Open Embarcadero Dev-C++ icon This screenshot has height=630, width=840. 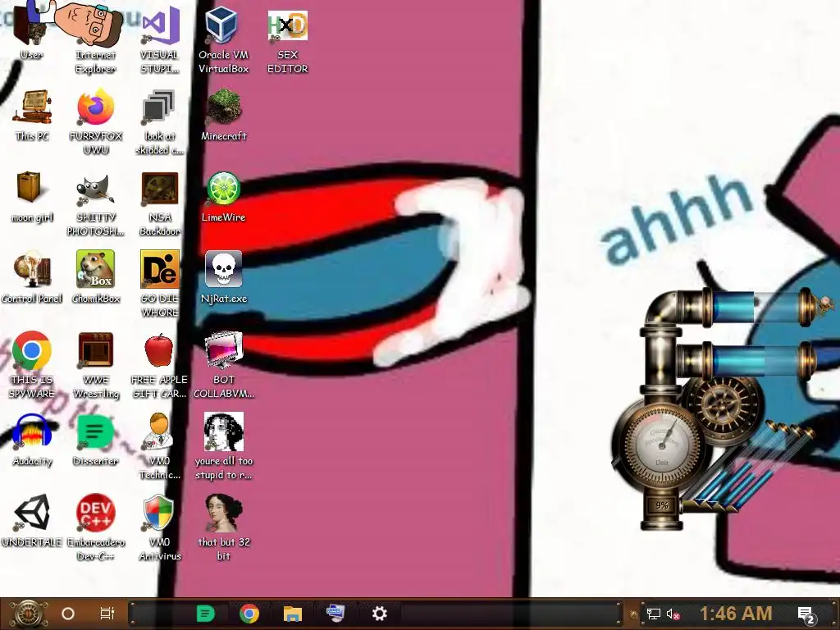coord(95,528)
